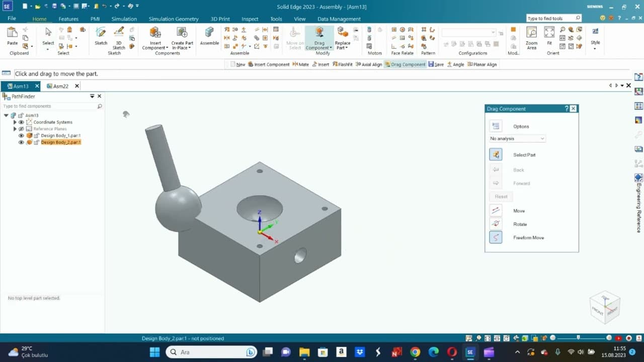This screenshot has width=644, height=362.
Task: Click the Paste icon in Clipboard group
Action: (12, 33)
